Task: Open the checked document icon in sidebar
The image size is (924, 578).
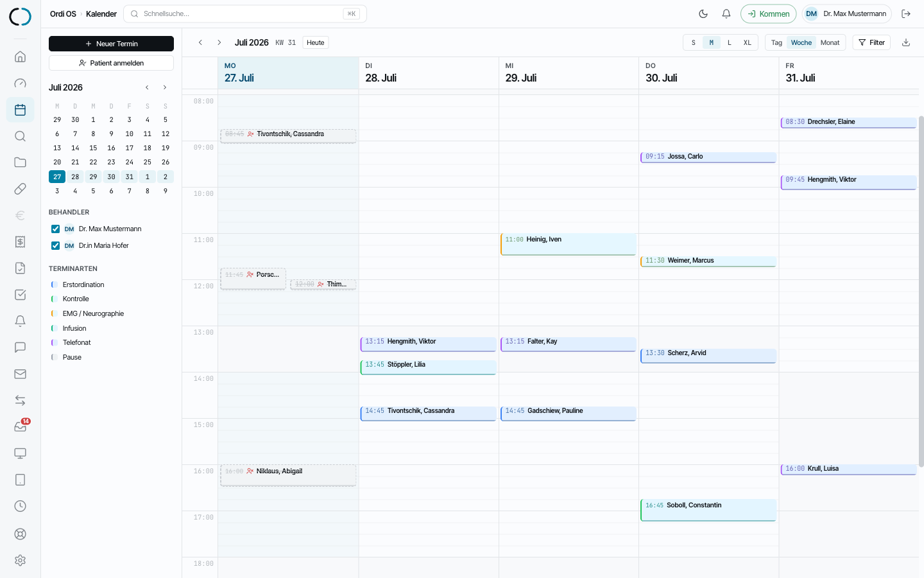Action: point(20,268)
